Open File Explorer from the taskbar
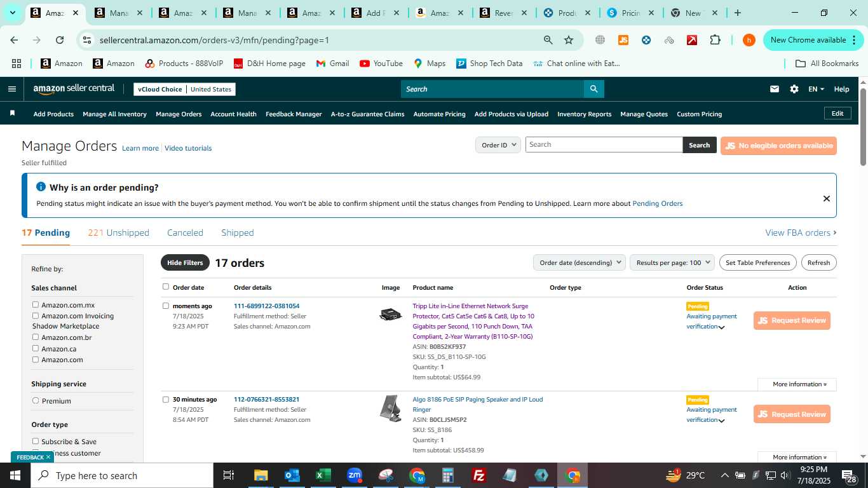Viewport: 868px width, 488px height. coord(261,475)
